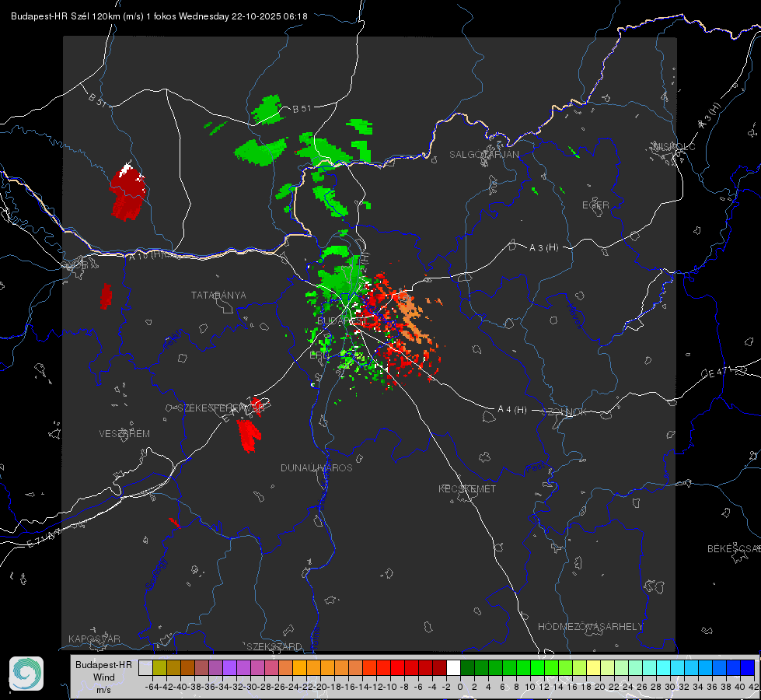The width and height of the screenshot is (761, 700).
Task: Click the cyan swatch between 28 and 30
Action: point(663,668)
